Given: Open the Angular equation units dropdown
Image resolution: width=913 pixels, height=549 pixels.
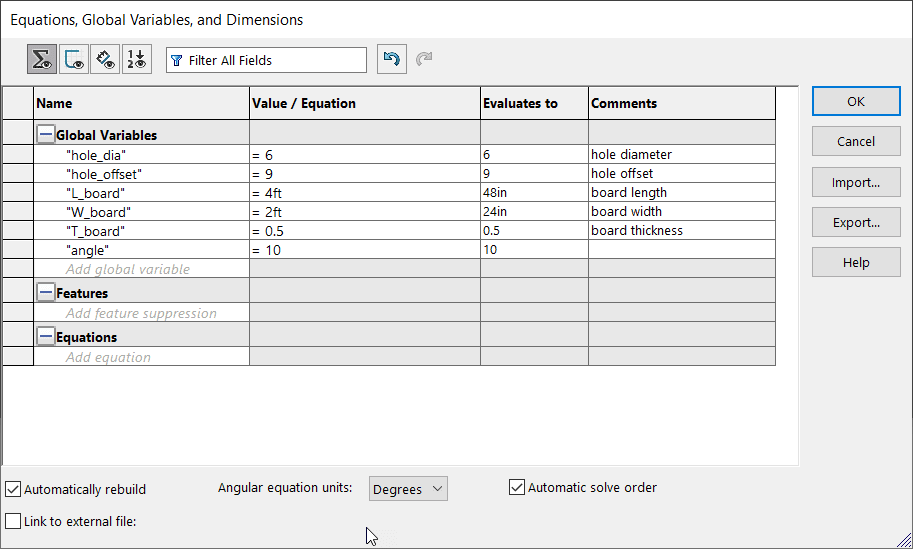Looking at the screenshot, I should click(408, 489).
